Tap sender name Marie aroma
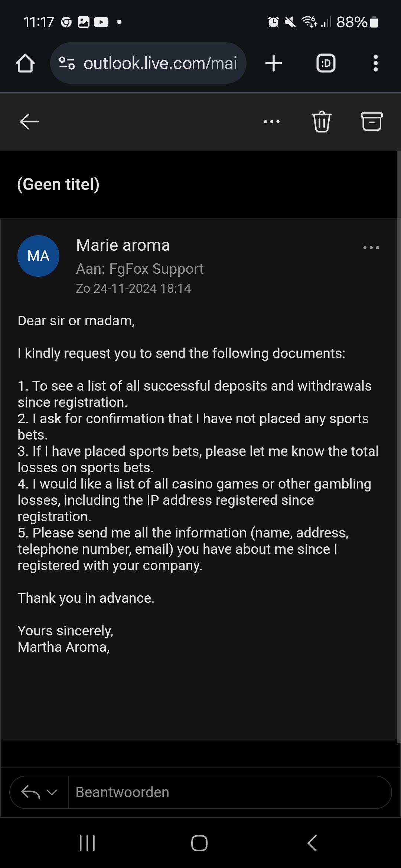 point(123,245)
